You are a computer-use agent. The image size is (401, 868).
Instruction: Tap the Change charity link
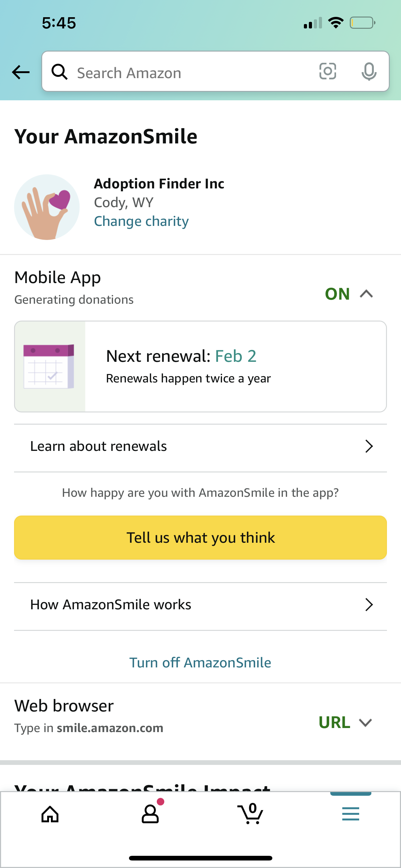(141, 221)
